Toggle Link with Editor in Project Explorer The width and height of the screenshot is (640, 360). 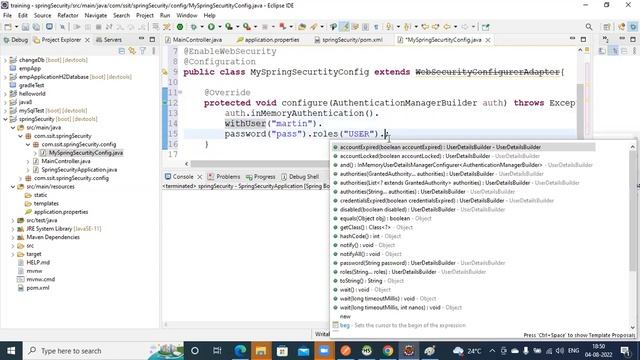click(x=132, y=51)
